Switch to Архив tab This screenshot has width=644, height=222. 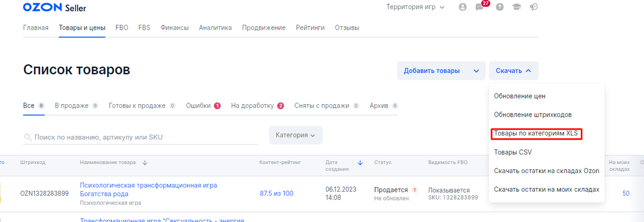pos(384,105)
